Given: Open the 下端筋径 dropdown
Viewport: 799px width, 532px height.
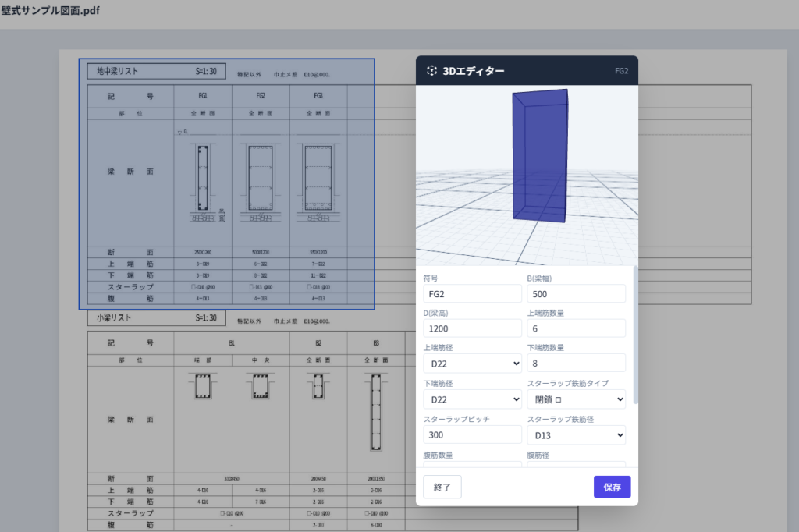Looking at the screenshot, I should (x=472, y=399).
